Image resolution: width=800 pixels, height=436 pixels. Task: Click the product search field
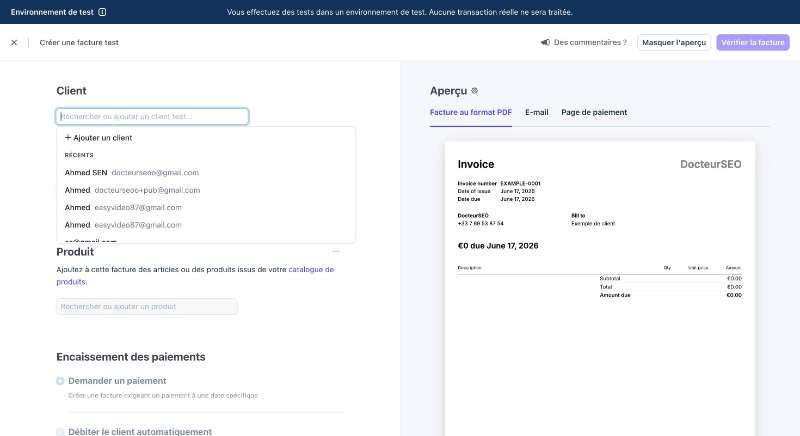pos(147,306)
